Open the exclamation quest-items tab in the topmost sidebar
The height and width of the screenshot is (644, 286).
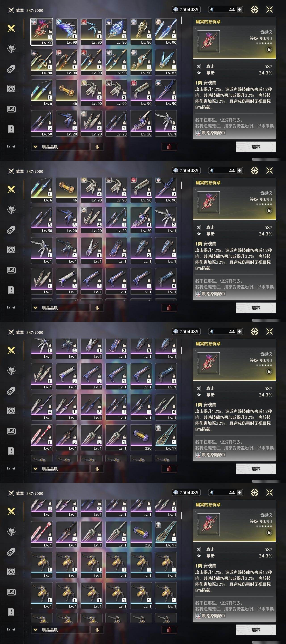point(11,129)
